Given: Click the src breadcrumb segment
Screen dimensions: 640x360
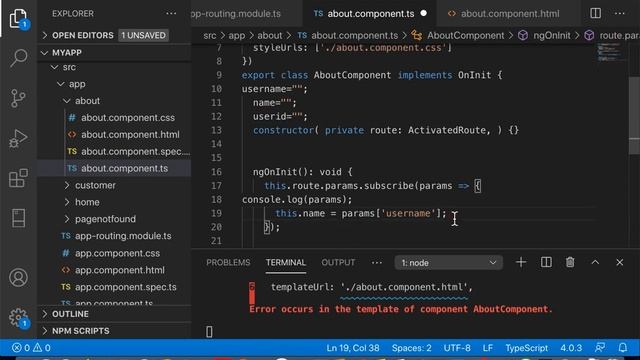Looking at the screenshot, I should (x=210, y=36).
